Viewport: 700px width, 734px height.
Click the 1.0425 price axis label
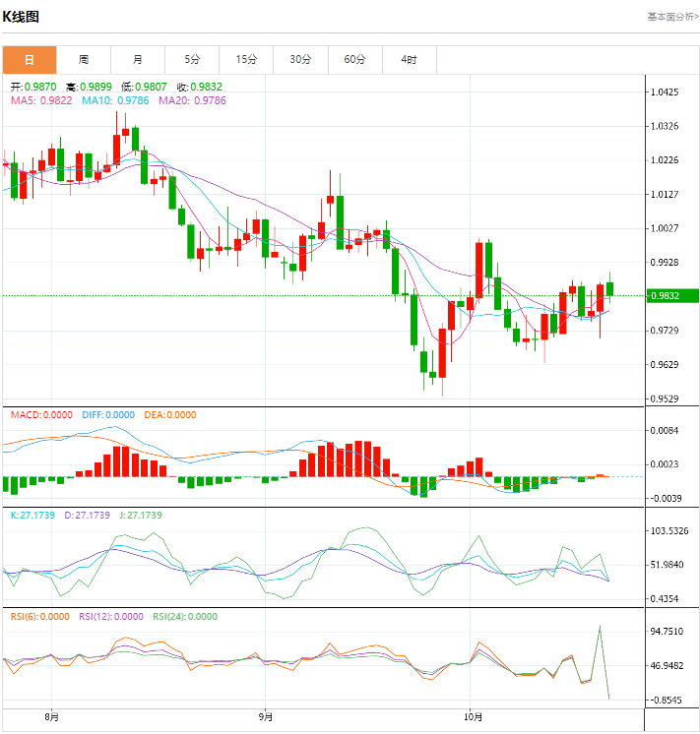pos(665,92)
